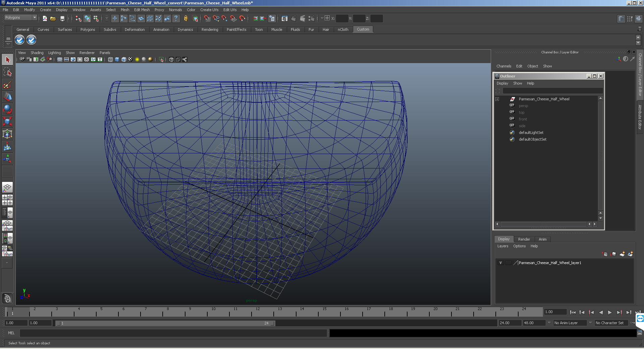The width and height of the screenshot is (644, 349).
Task: Select the Lasso tool in toolbox
Action: coord(7,72)
